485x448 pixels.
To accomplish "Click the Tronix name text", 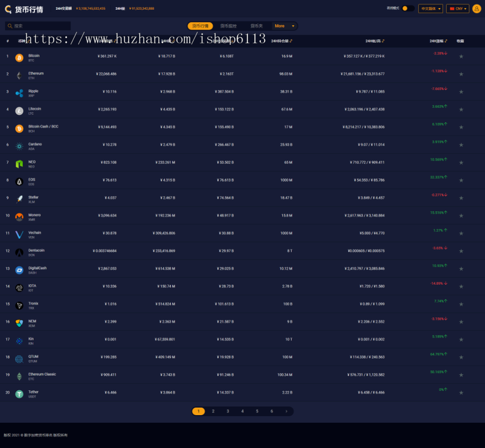I will (33, 304).
